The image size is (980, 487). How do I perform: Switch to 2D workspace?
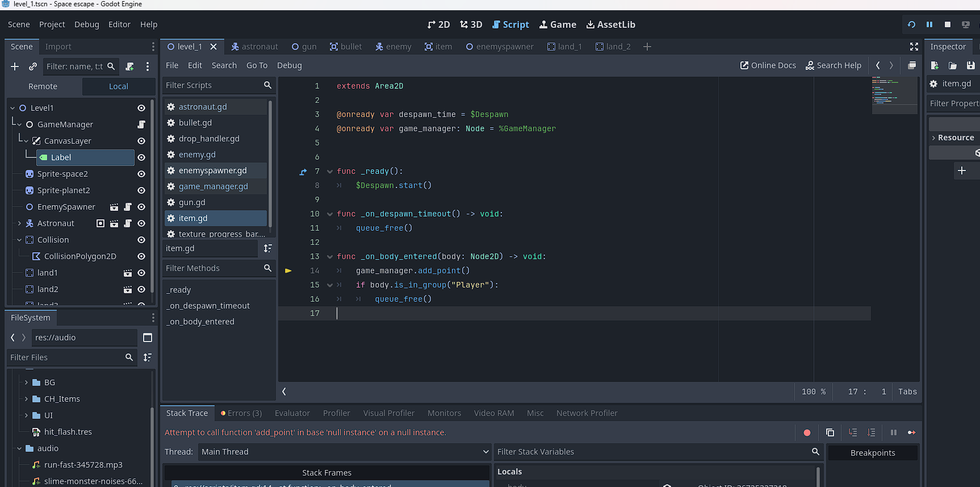point(439,24)
